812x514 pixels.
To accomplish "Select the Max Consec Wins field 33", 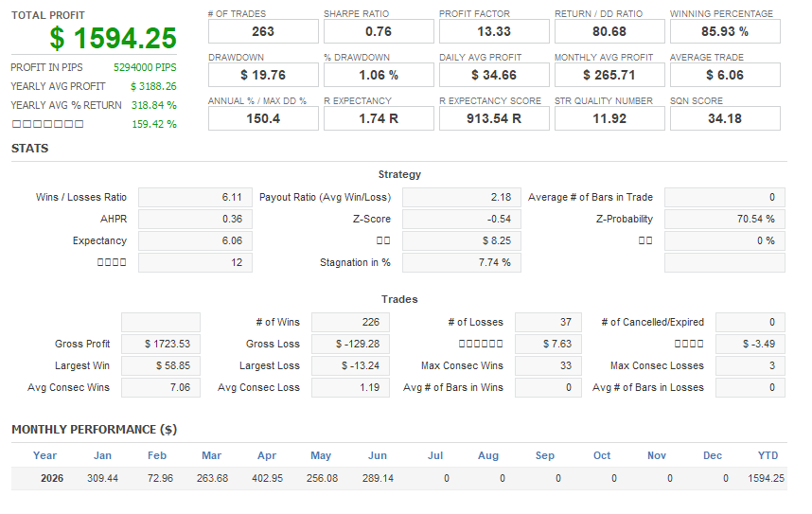I will click(548, 365).
